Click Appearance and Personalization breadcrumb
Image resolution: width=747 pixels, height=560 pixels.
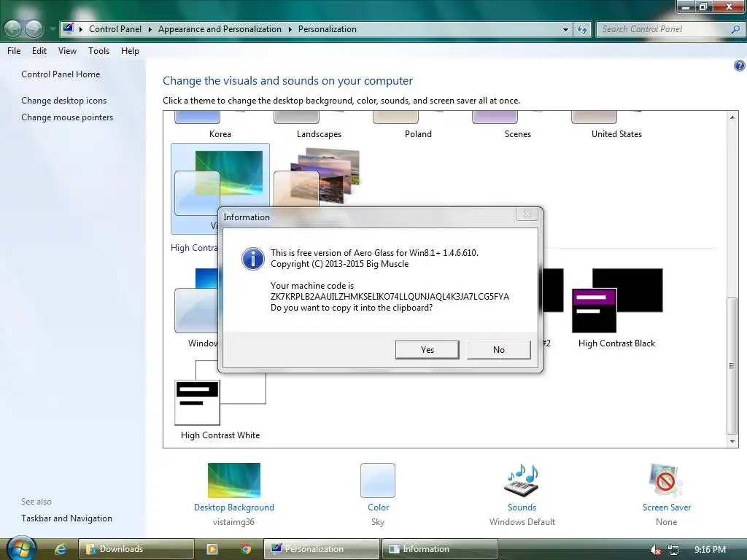[220, 29]
